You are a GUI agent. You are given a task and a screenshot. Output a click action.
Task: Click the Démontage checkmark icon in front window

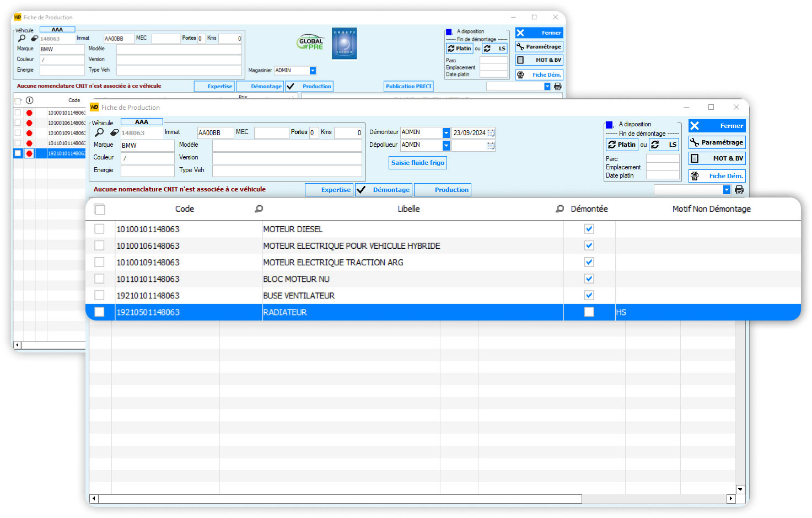pyautogui.click(x=361, y=190)
